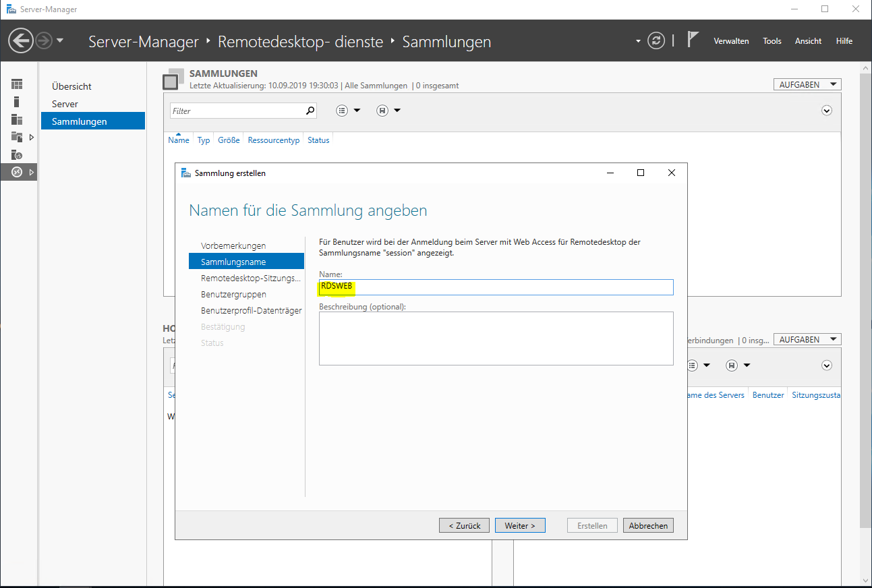Sort by the Größe column header
872x588 pixels.
click(229, 140)
